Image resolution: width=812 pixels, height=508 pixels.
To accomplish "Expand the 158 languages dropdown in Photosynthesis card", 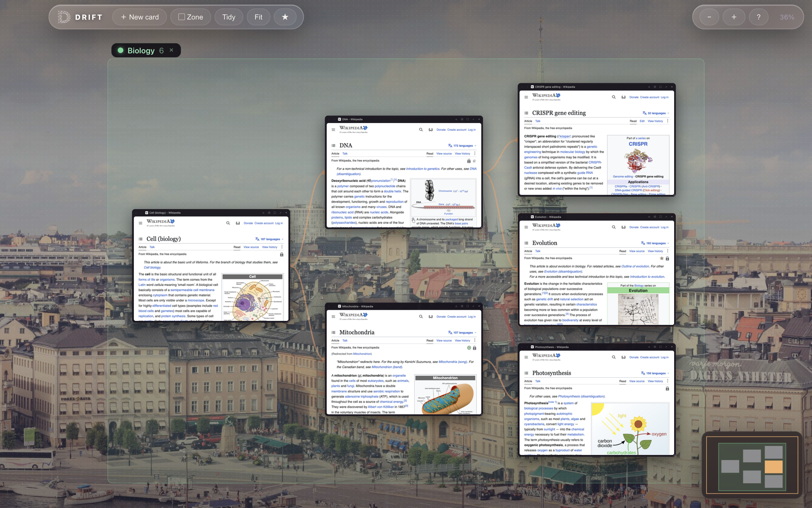I will (x=655, y=373).
